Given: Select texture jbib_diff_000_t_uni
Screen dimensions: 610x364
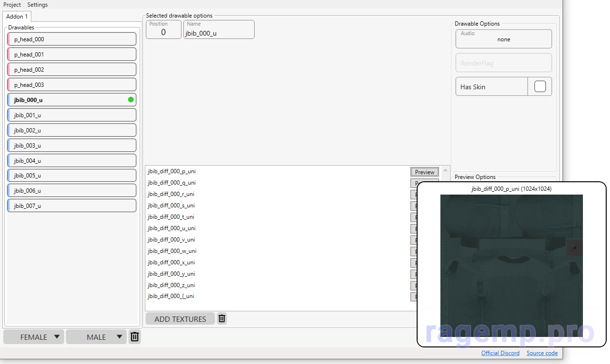Looking at the screenshot, I should coord(171,217).
